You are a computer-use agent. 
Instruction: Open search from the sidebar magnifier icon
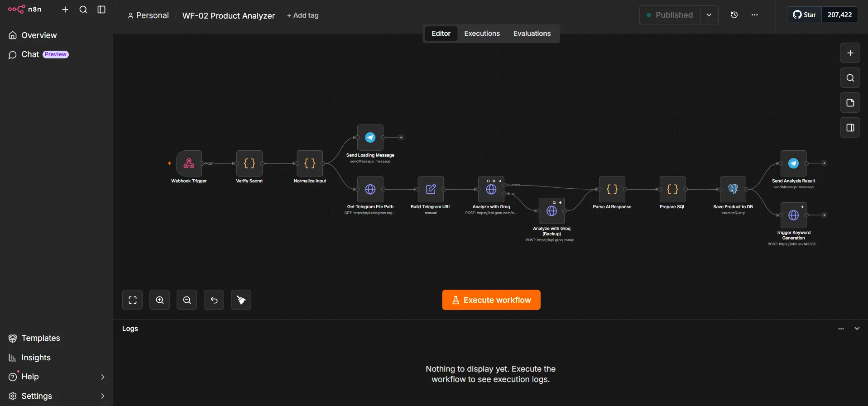pyautogui.click(x=83, y=10)
